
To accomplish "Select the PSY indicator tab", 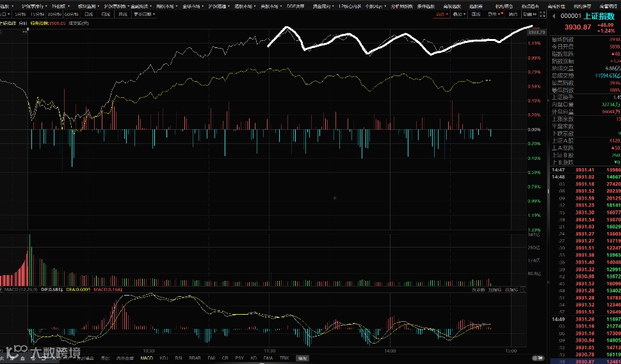I will coord(239,358).
